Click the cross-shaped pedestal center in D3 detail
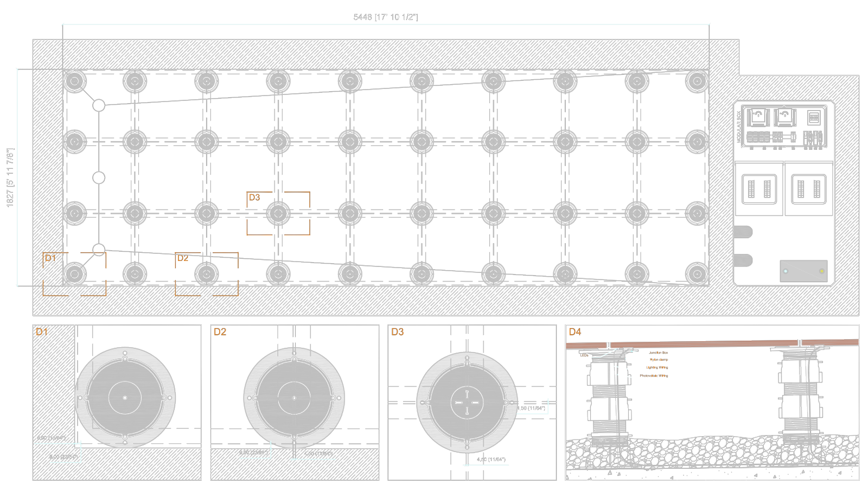 tap(467, 403)
